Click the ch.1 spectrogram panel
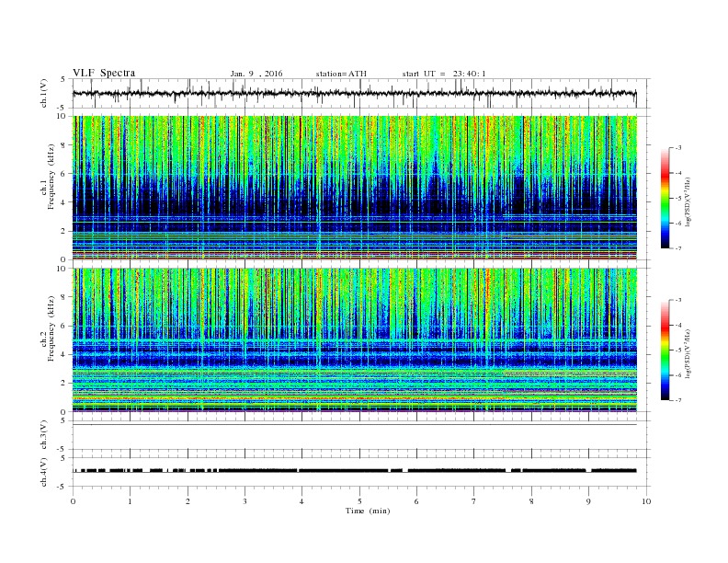The image size is (728, 563). point(355,188)
